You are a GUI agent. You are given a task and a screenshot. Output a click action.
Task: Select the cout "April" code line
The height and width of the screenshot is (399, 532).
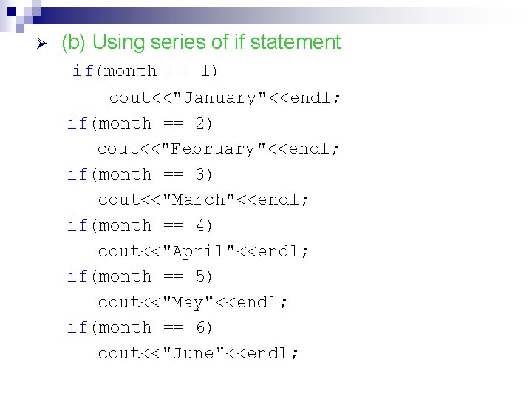tap(204, 251)
